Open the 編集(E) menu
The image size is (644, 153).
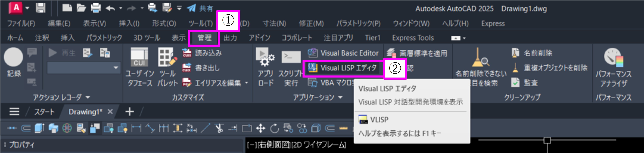59,23
